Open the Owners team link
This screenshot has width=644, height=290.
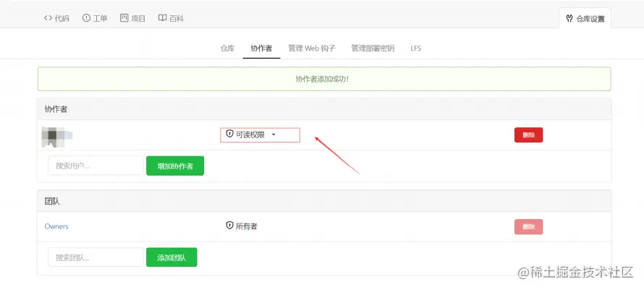(x=56, y=226)
